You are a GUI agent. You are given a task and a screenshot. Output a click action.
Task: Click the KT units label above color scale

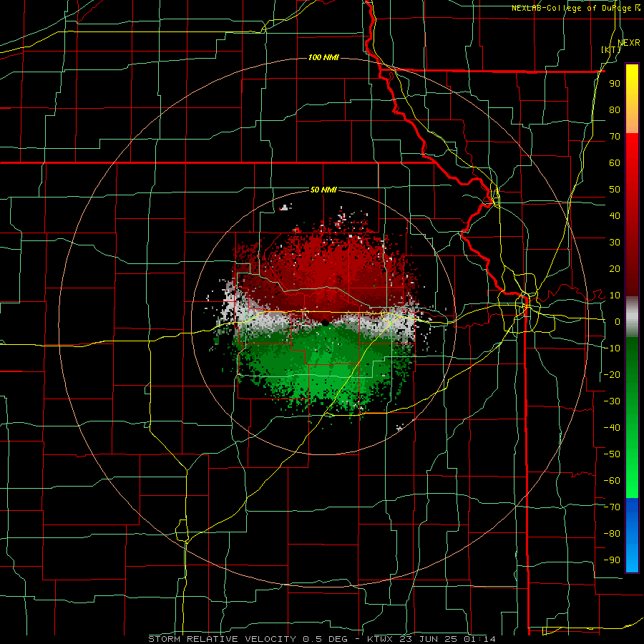click(x=611, y=49)
